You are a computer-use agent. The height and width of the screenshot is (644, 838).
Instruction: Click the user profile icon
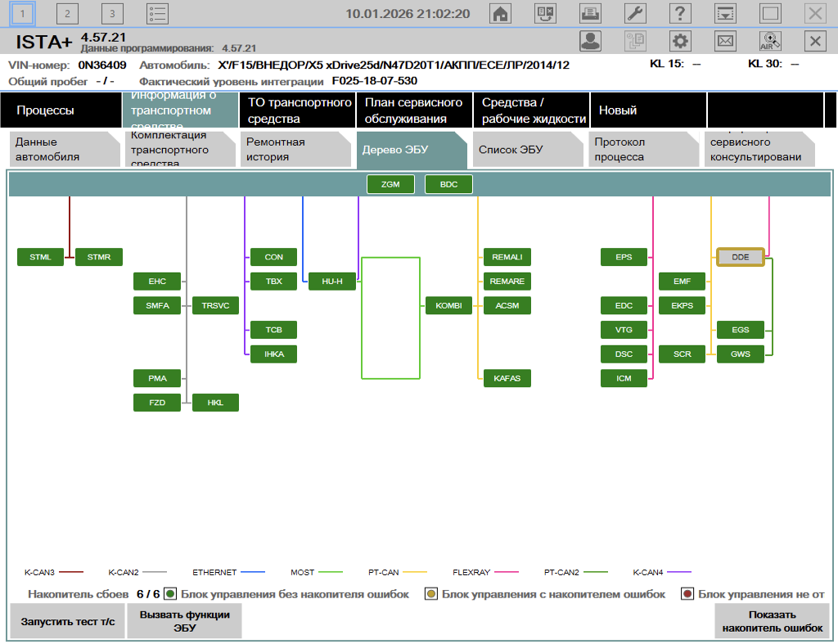pos(590,41)
